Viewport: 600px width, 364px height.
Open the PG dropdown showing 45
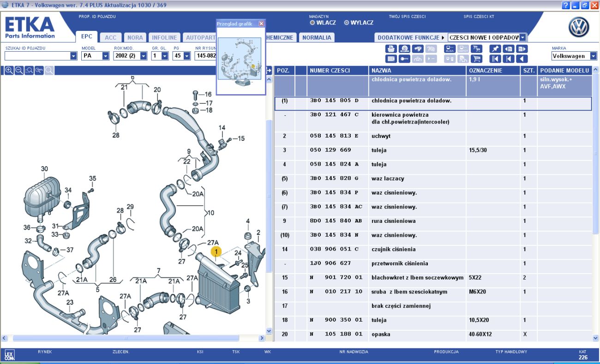tap(186, 56)
